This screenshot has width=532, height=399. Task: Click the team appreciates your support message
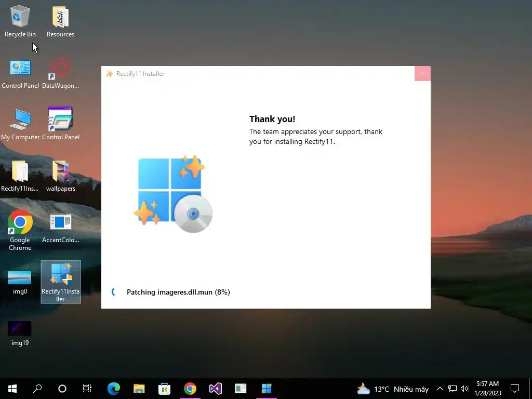315,137
